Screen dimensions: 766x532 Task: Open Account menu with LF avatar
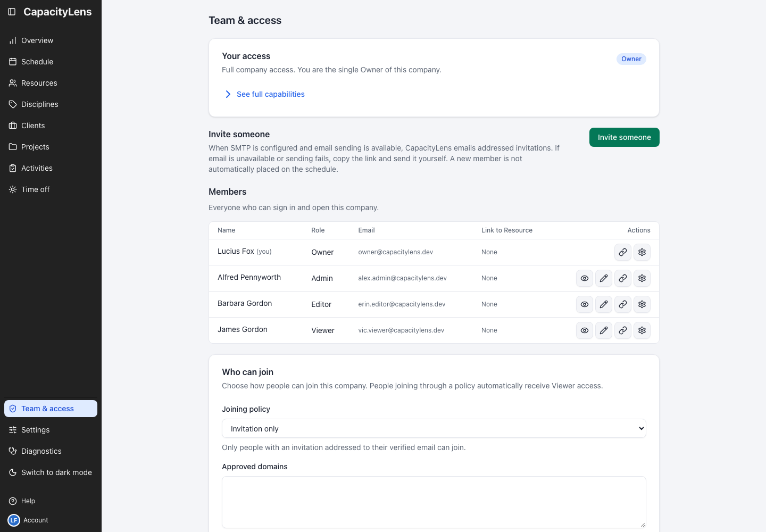tap(51, 520)
